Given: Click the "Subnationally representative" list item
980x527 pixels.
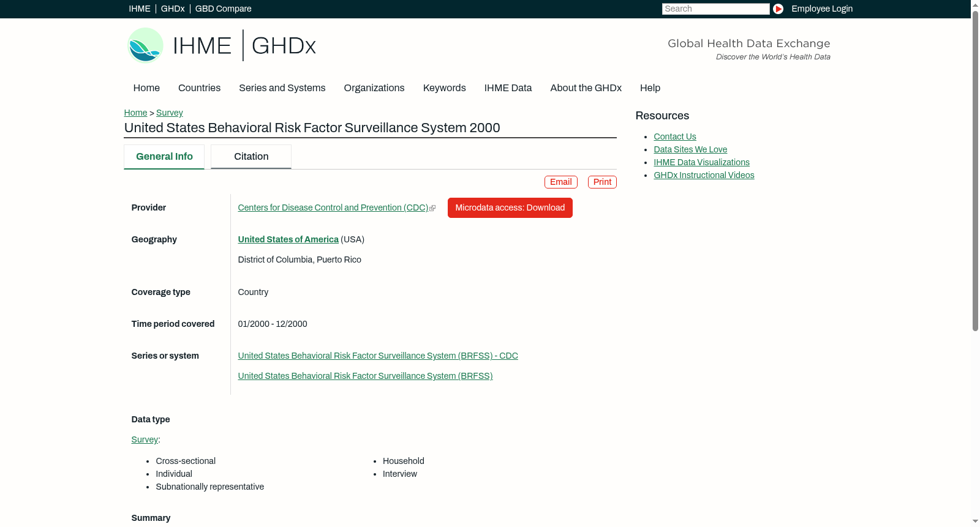Looking at the screenshot, I should click(x=209, y=487).
